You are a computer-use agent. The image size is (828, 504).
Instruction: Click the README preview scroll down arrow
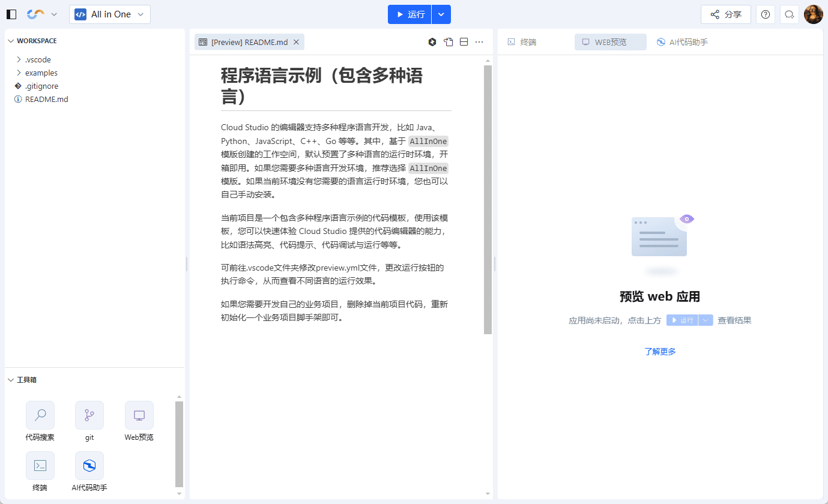coord(488,494)
